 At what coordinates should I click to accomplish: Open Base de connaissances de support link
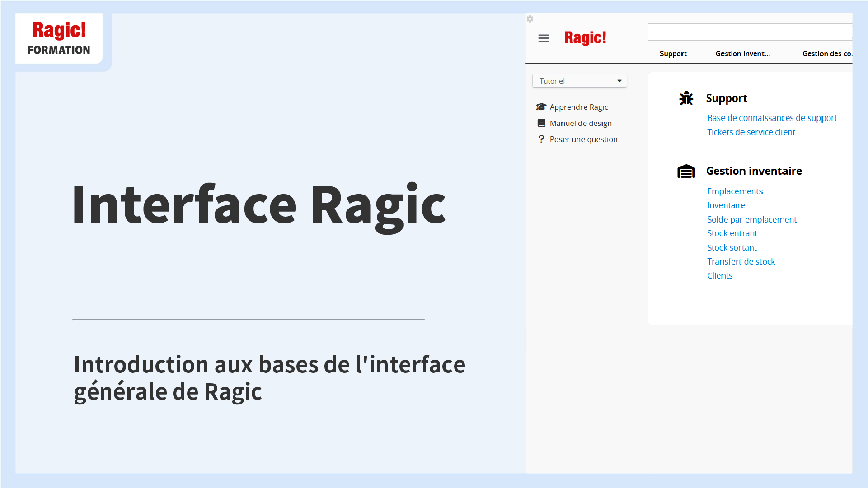pos(772,118)
